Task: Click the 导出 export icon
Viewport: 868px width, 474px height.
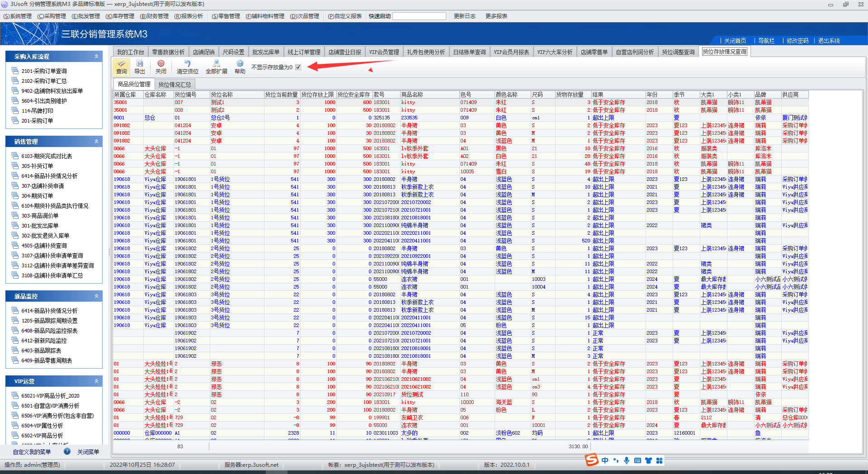Action: tap(140, 67)
